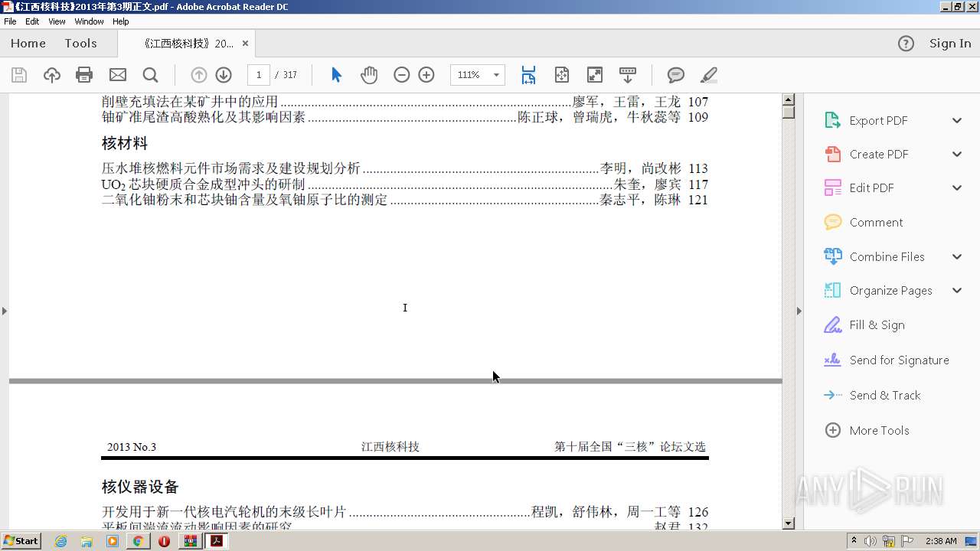This screenshot has height=551, width=980.
Task: Open the Help menu
Action: coord(121,21)
